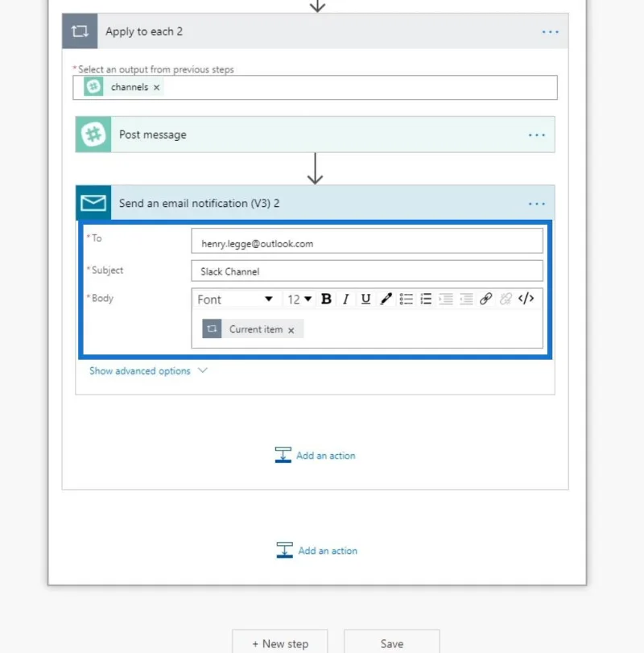This screenshot has width=644, height=653.
Task: Click the Current item token
Action: point(253,329)
